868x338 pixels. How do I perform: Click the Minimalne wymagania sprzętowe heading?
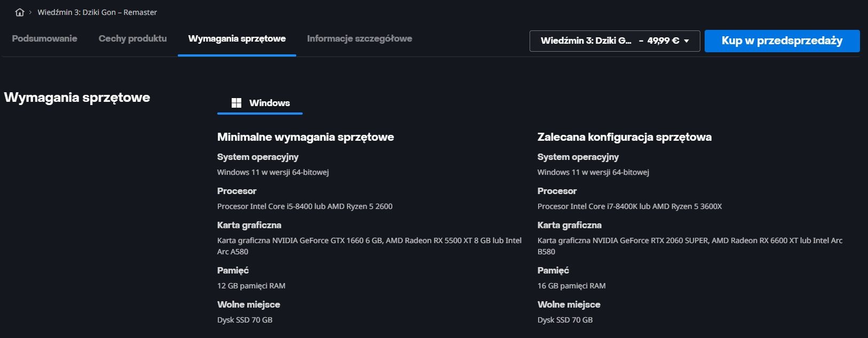(305, 137)
